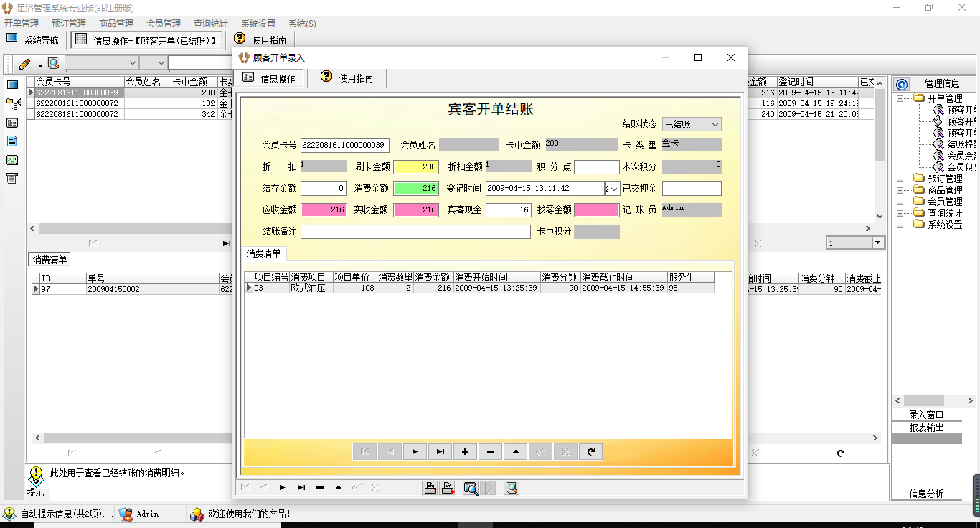Click the 报表输出 button in right panel
This screenshot has width=980, height=528.
click(x=926, y=428)
